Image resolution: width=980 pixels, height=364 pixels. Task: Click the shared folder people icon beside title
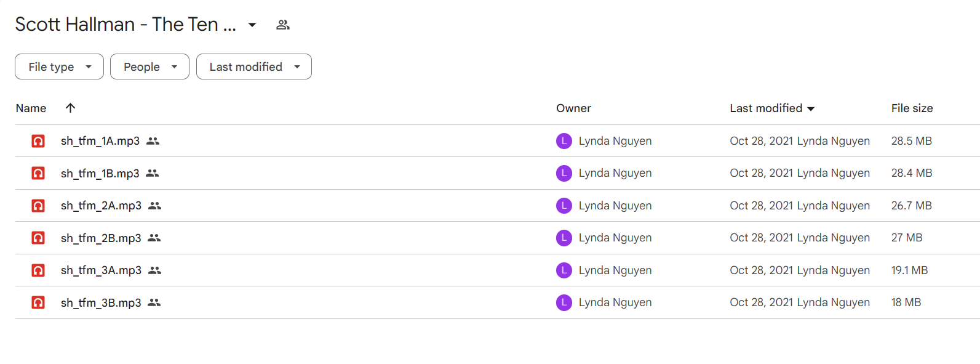click(x=283, y=25)
